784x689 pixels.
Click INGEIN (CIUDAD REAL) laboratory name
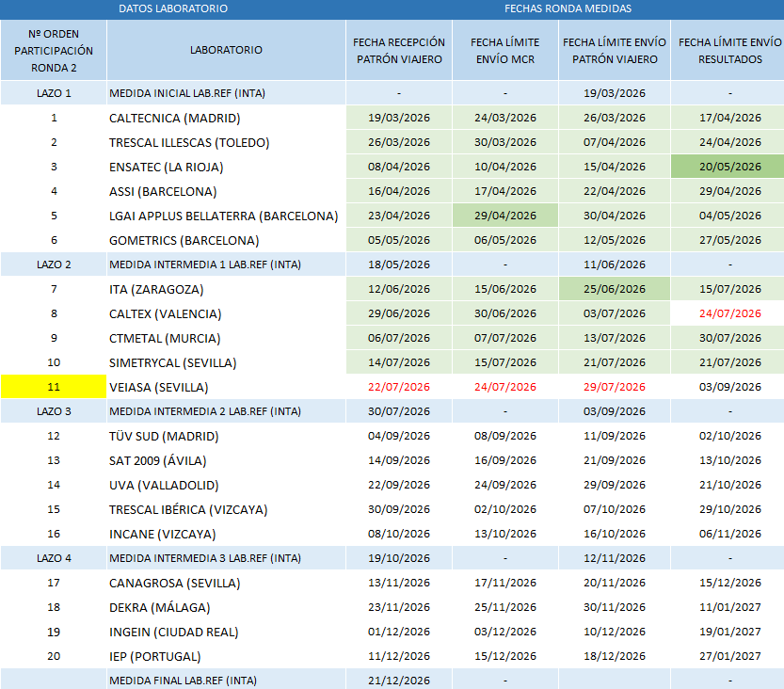(173, 632)
